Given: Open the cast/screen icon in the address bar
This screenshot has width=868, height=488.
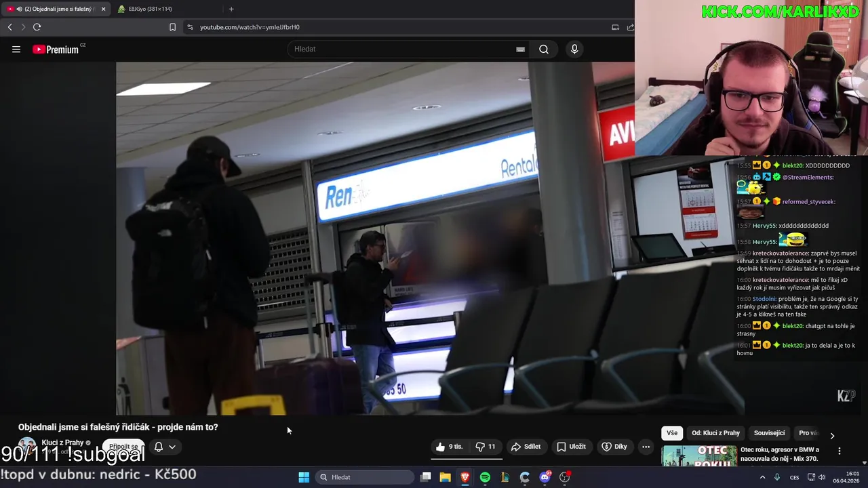Looking at the screenshot, I should (x=615, y=27).
